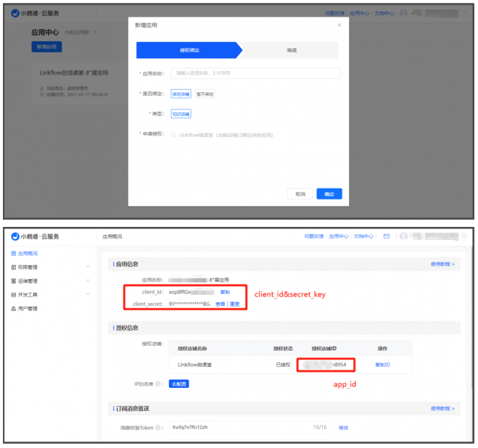Screen dimensions: 478x448
Task: Click the 完成 step in the wizard
Action: point(291,50)
